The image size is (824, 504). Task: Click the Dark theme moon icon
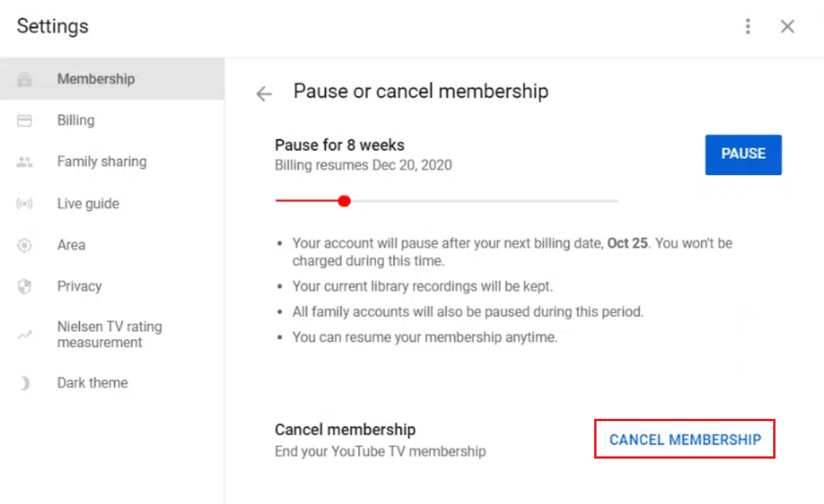point(25,384)
